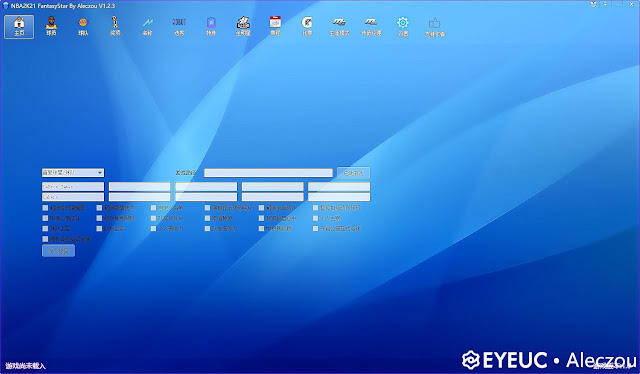Screen dimensions: 640x374
Task: Toggle the team morale (球队士气) checkbox
Action: 45,229
